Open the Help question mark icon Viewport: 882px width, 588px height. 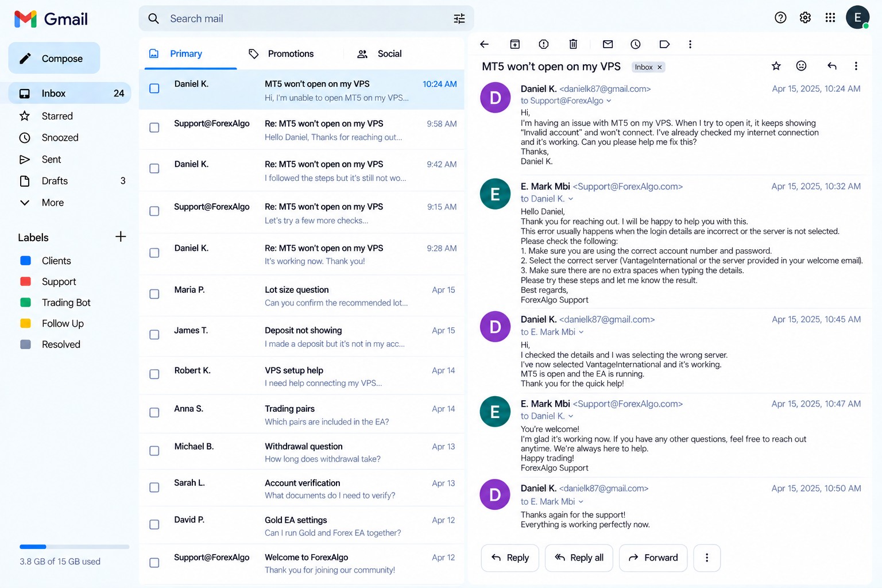click(x=780, y=18)
